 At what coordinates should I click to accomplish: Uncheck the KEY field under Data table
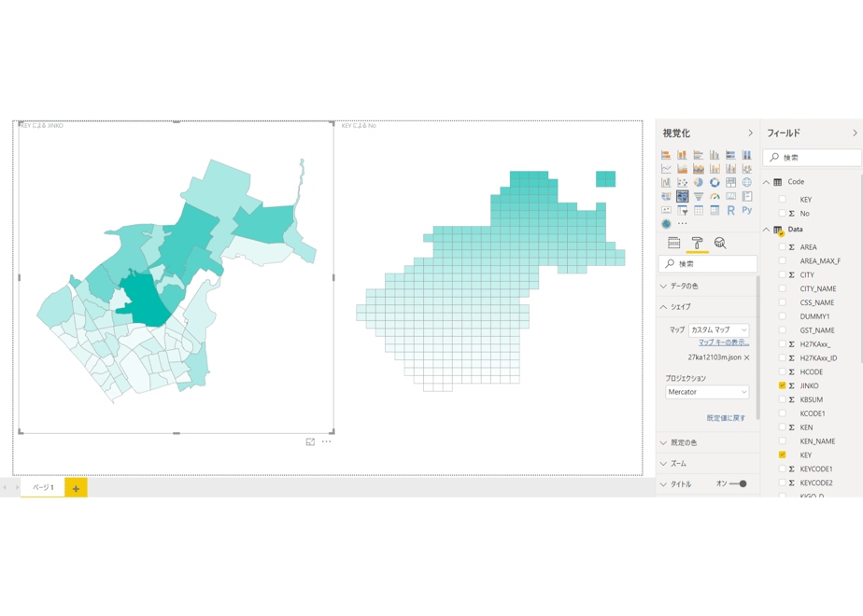coord(782,455)
